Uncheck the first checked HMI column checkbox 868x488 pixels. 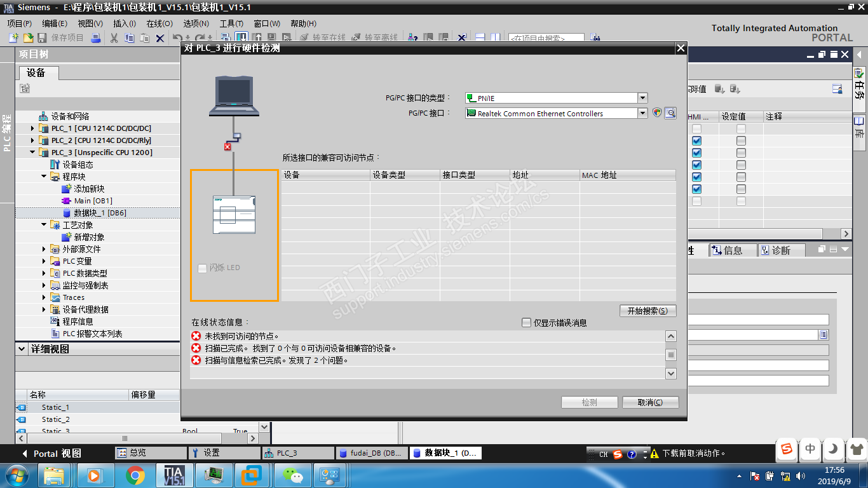(696, 141)
